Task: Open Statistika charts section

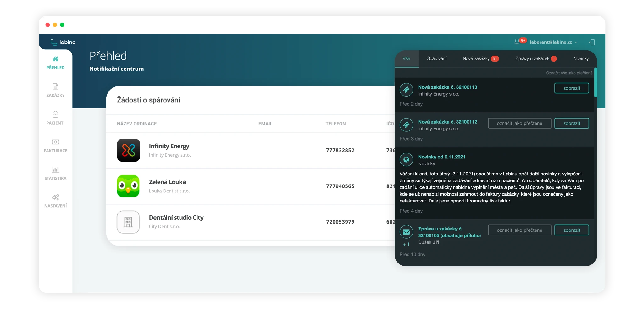Action: tap(55, 174)
